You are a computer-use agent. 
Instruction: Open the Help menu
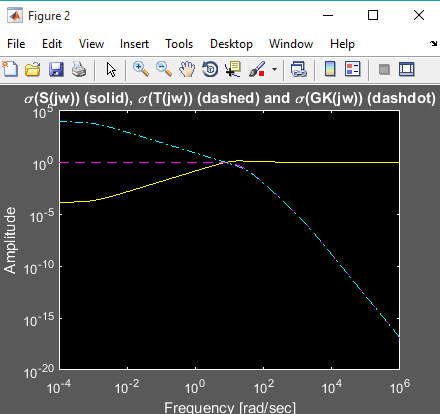342,44
